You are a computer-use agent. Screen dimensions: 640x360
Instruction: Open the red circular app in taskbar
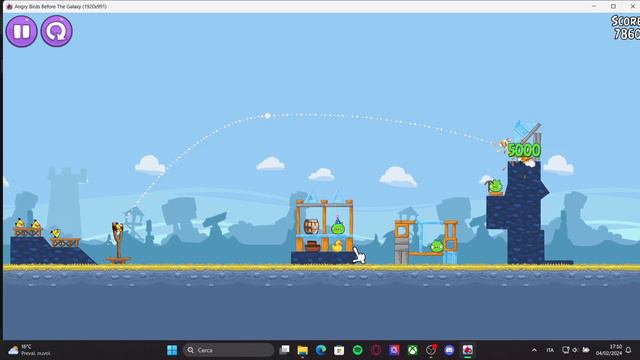[x=376, y=350]
